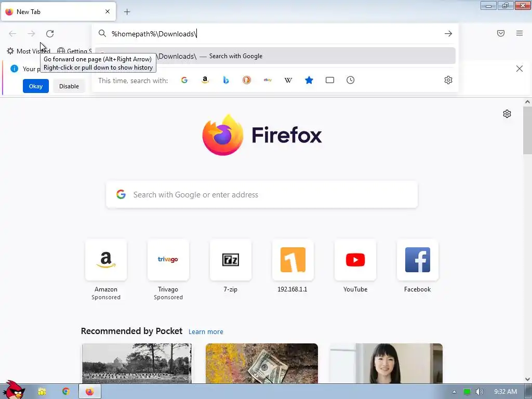Screen dimensions: 532x399
Task: Open search settings gear in address dropdown
Action: 448,80
